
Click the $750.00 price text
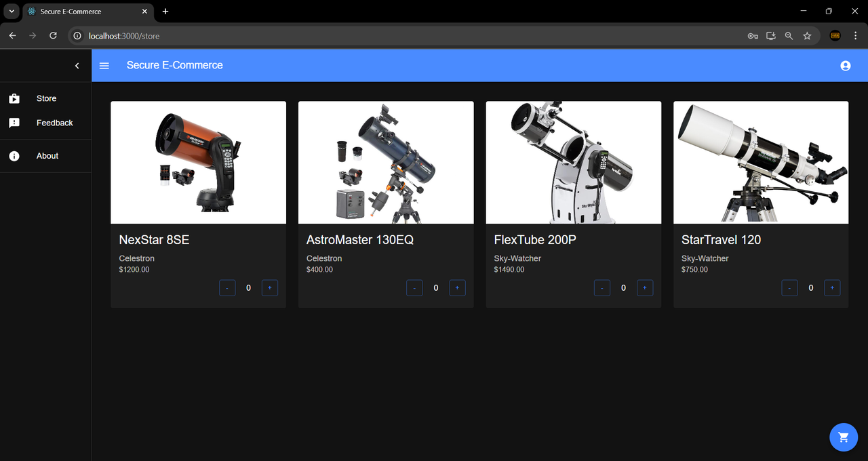(x=694, y=270)
